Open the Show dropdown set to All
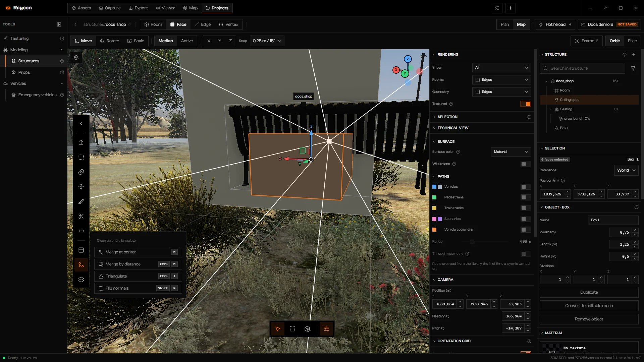 pyautogui.click(x=501, y=68)
